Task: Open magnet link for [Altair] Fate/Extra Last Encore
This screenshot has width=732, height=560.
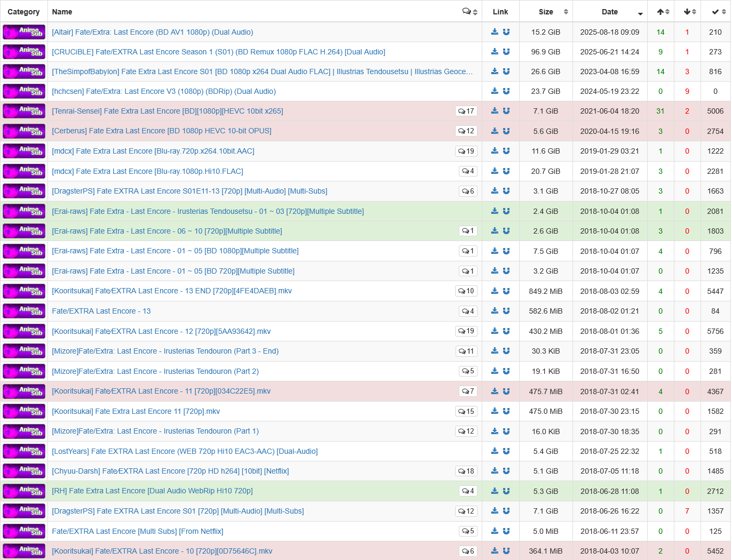Action: coord(506,32)
